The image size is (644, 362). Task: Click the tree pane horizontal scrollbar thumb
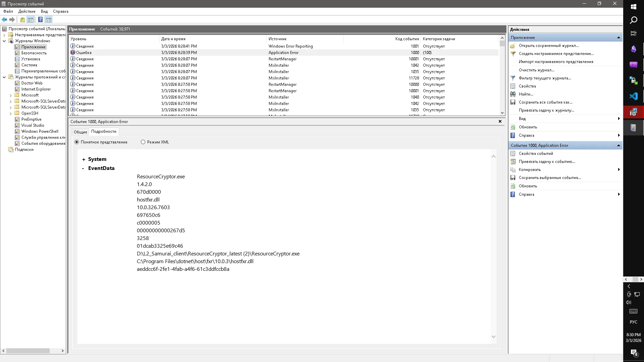click(28, 351)
